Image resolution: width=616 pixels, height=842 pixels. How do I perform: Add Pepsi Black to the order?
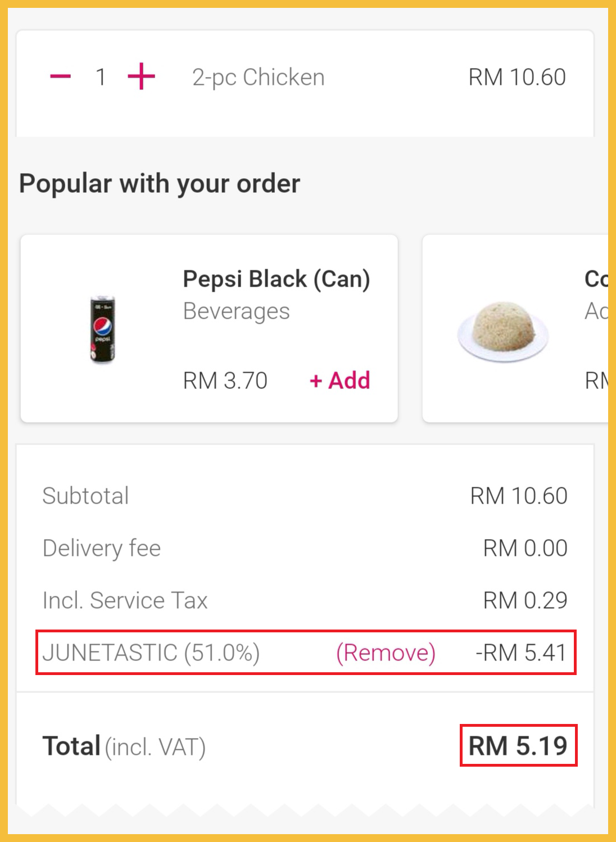click(x=339, y=381)
